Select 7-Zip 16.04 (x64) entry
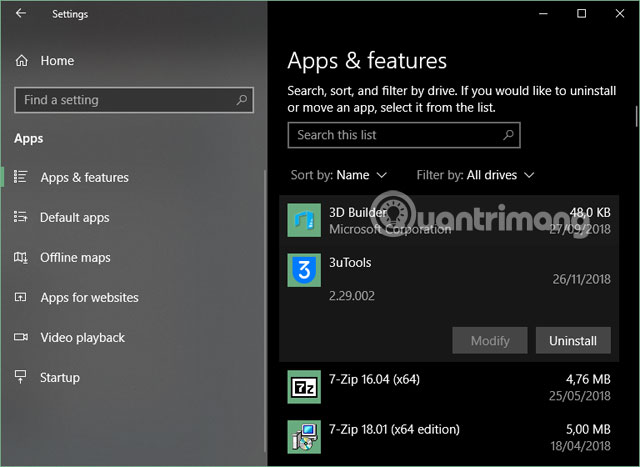640x467 pixels. pyautogui.click(x=374, y=379)
